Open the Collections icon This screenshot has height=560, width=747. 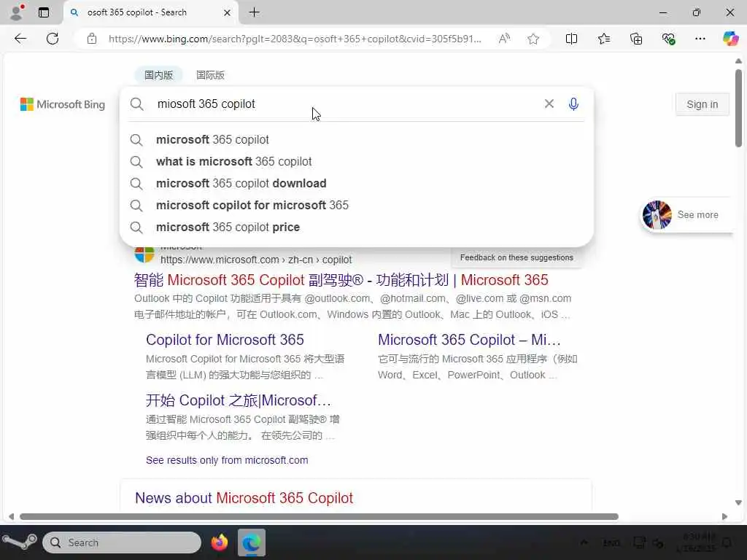(x=636, y=39)
